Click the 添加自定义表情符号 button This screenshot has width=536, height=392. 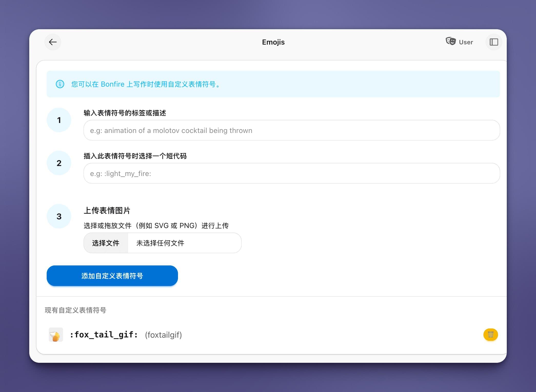tap(112, 276)
